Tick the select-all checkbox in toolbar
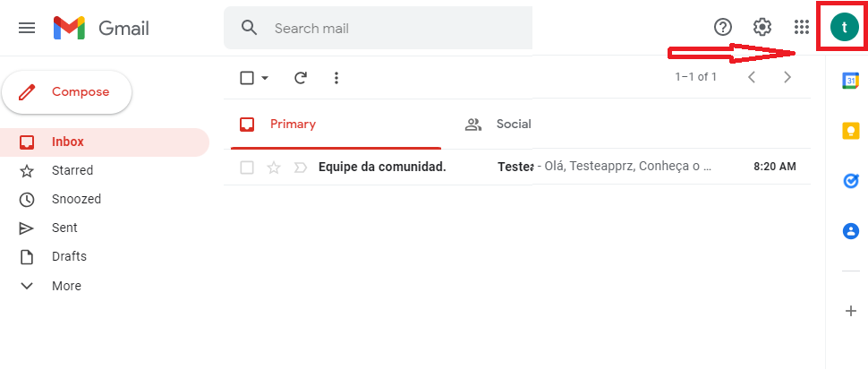Image resolution: width=868 pixels, height=370 pixels. pos(247,78)
